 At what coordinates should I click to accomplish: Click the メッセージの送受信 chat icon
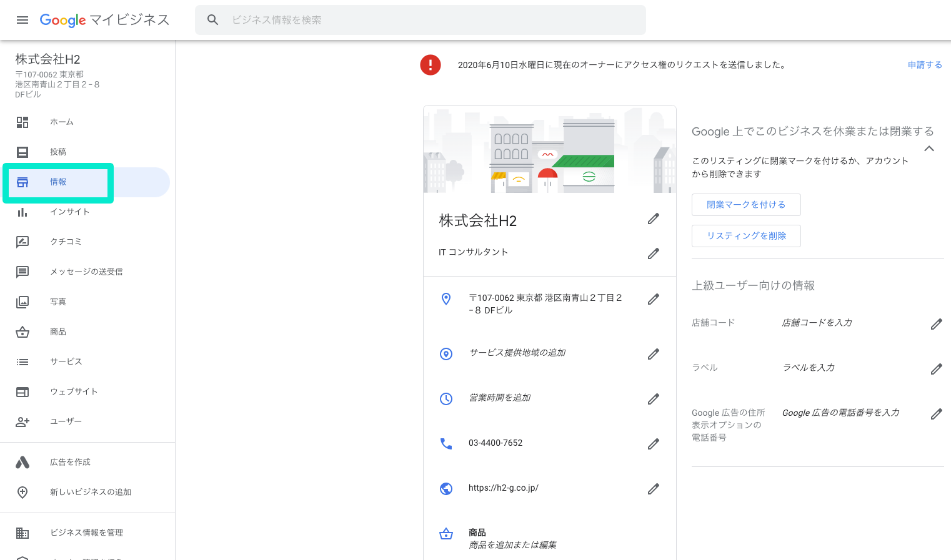(x=22, y=272)
